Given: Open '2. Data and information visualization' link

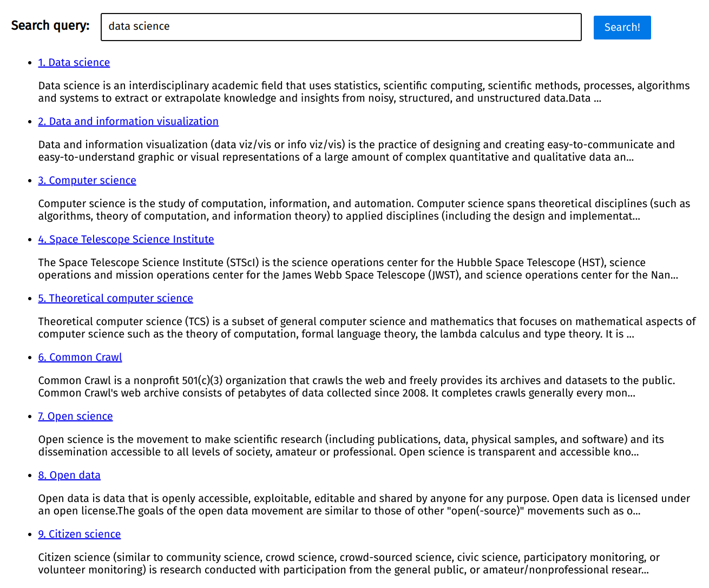Looking at the screenshot, I should (x=128, y=121).
